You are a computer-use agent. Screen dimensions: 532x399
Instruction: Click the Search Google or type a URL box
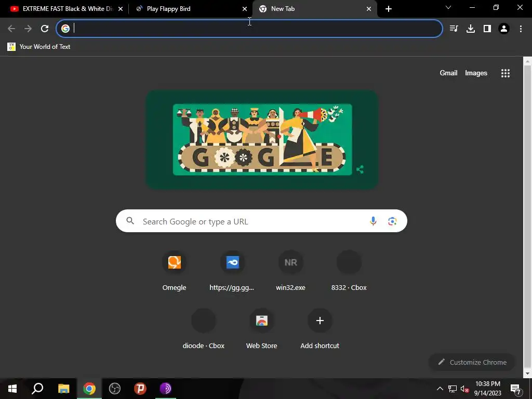point(261,221)
